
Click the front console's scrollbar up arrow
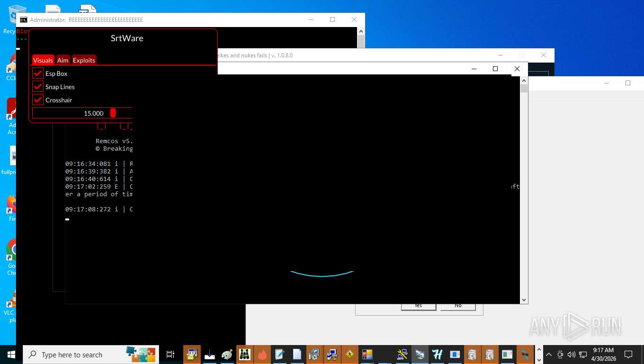[x=524, y=81]
